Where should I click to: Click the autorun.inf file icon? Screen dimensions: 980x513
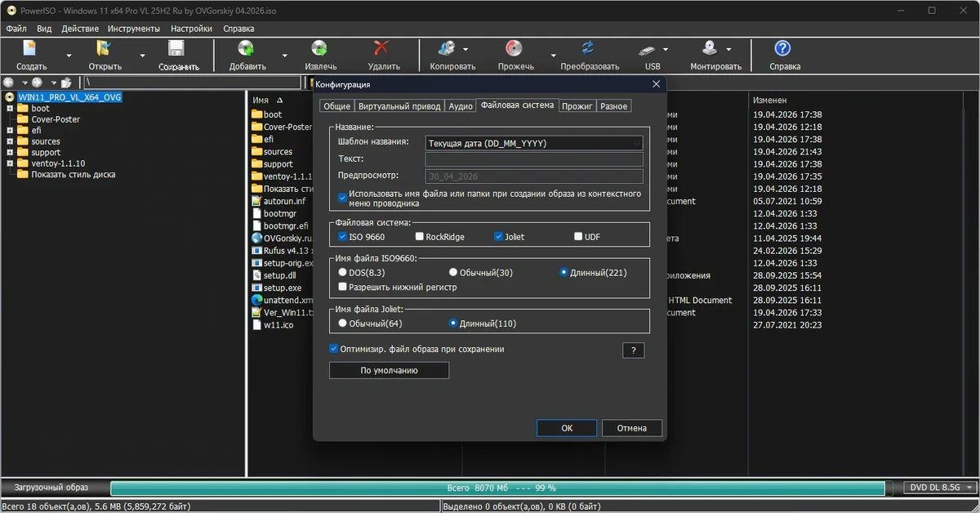pos(256,201)
